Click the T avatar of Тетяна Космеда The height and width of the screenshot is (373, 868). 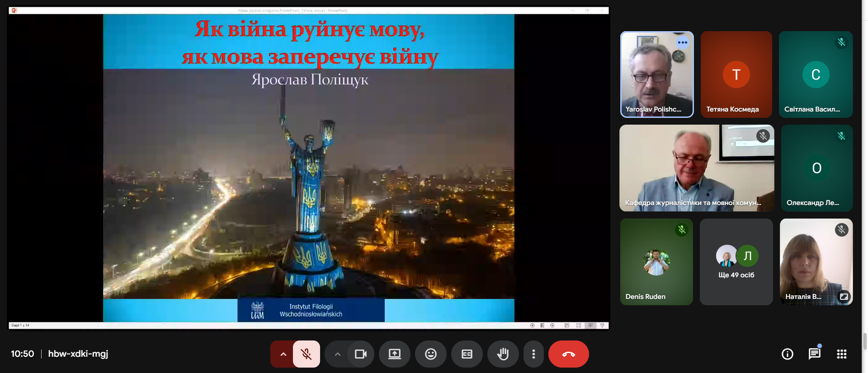736,75
